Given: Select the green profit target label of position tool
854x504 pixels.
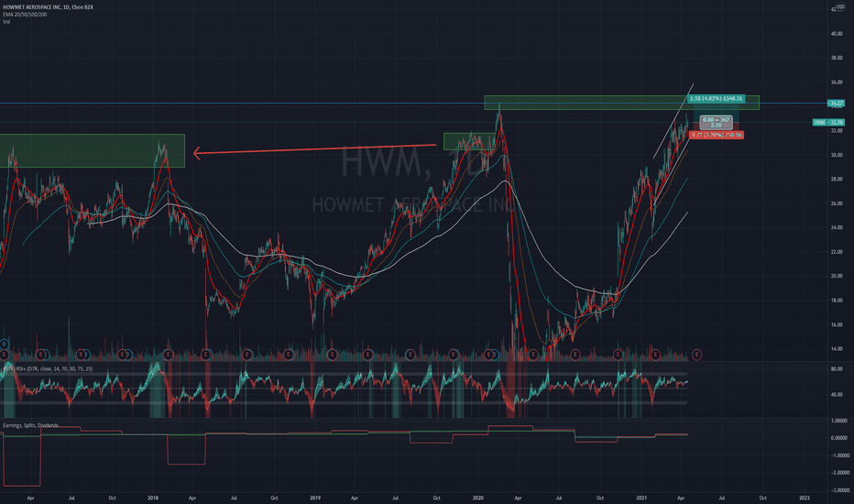Looking at the screenshot, I should [x=716, y=99].
